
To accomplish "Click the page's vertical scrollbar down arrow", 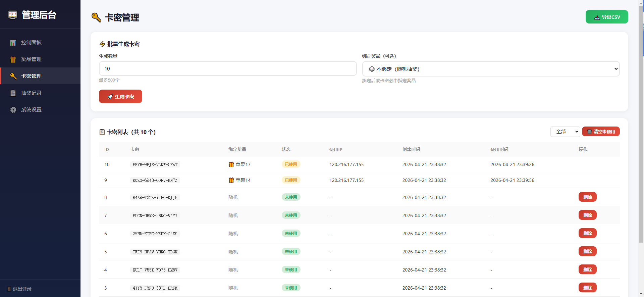I will [x=641, y=294].
